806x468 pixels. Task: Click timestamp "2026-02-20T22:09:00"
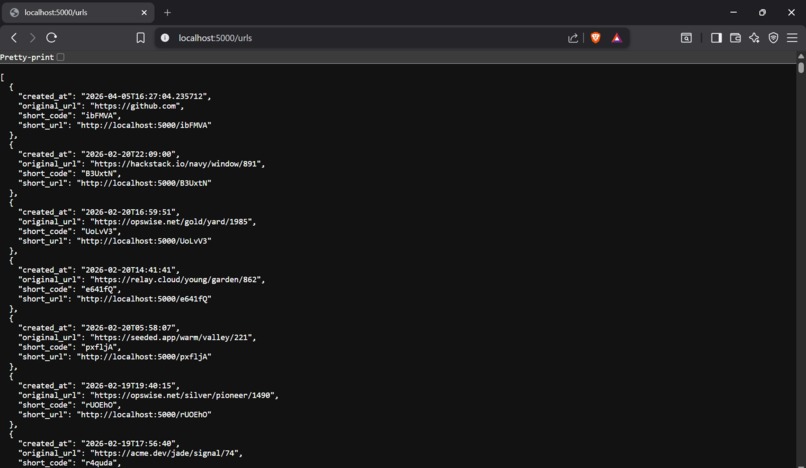click(129, 154)
